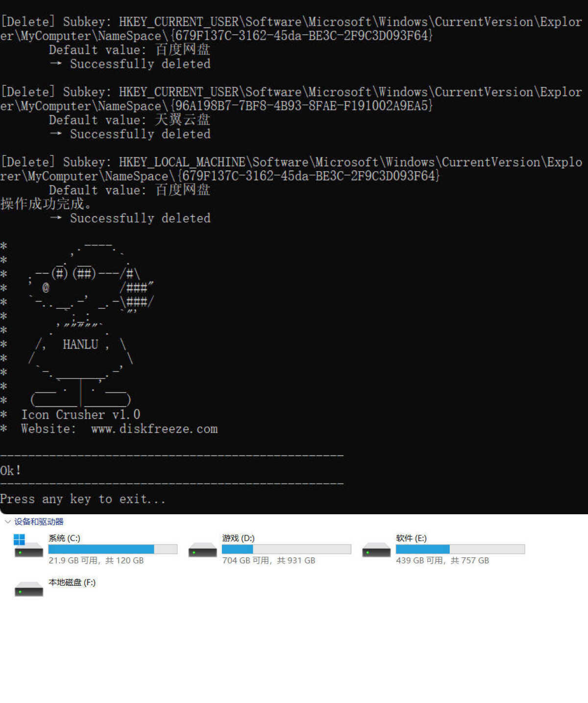Click the 439 GB 可用 capacity text
Screen dimensions: 588x703
[442, 560]
